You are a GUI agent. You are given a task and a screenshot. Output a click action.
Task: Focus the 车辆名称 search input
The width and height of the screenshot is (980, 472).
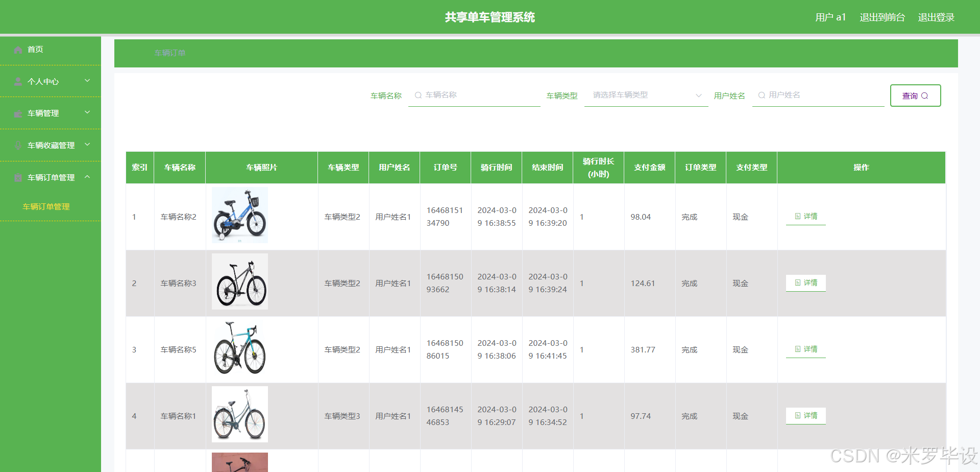point(474,96)
